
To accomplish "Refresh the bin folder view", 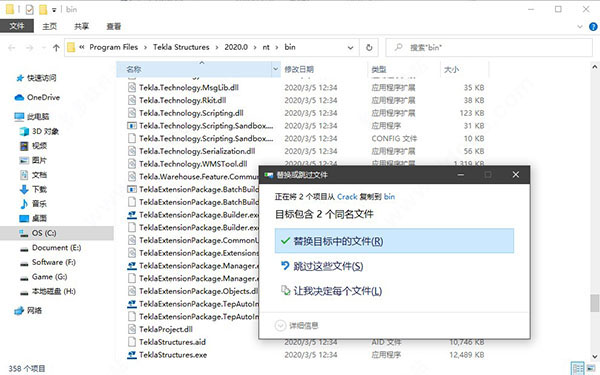I will pyautogui.click(x=369, y=47).
